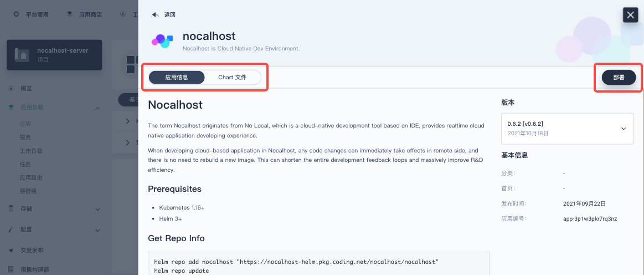
Task: Click the 应用商店 icon in top bar
Action: pyautogui.click(x=70, y=14)
